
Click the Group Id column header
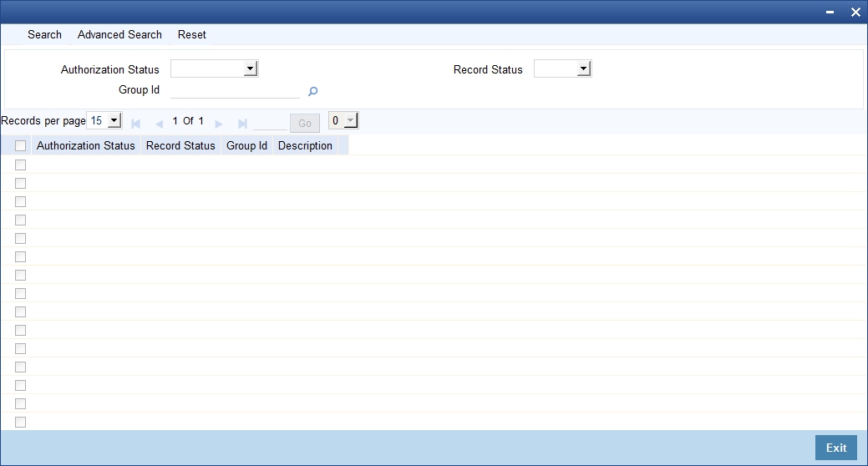(247, 145)
